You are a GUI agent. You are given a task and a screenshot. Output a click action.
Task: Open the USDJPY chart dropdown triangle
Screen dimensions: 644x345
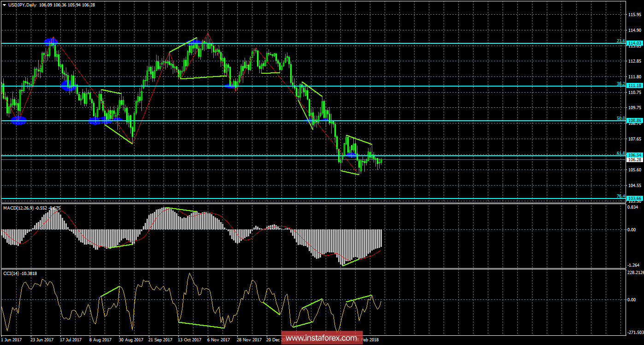click(x=4, y=4)
